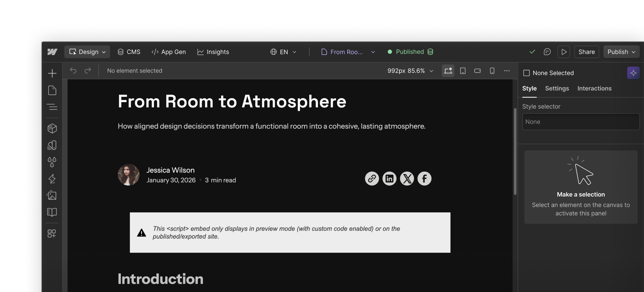Viewport: 644px width, 292px height.
Task: Click the copy link share icon
Action: (372, 178)
